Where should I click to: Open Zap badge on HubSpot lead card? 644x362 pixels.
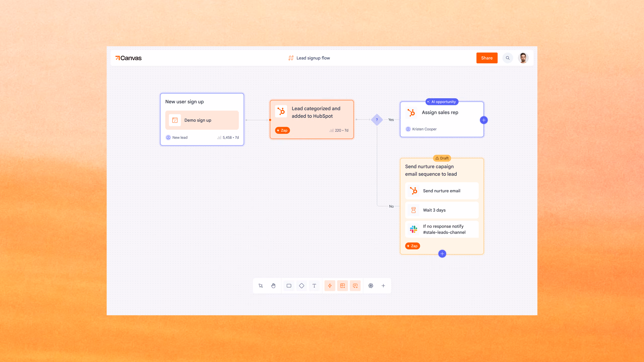click(x=283, y=130)
